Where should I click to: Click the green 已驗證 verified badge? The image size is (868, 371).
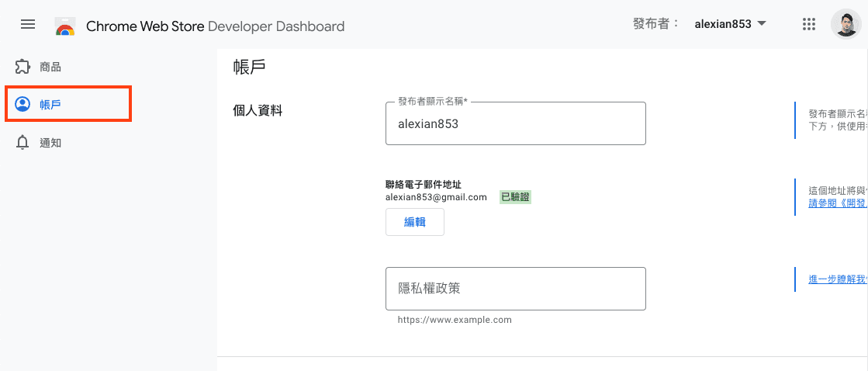click(x=515, y=197)
